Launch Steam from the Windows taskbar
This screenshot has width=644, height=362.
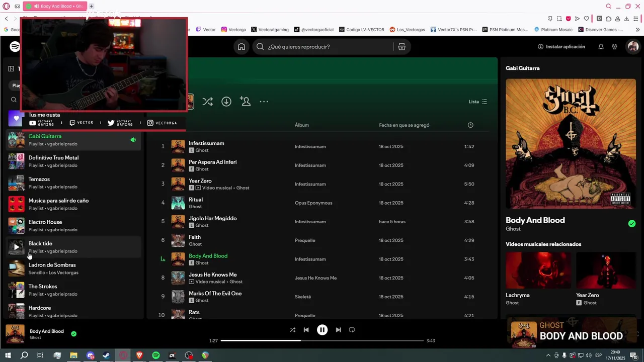click(107, 355)
